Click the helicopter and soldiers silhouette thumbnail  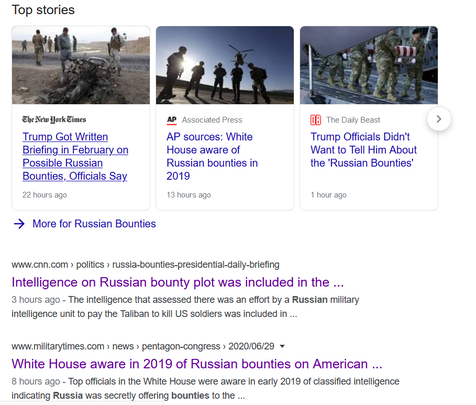[225, 65]
